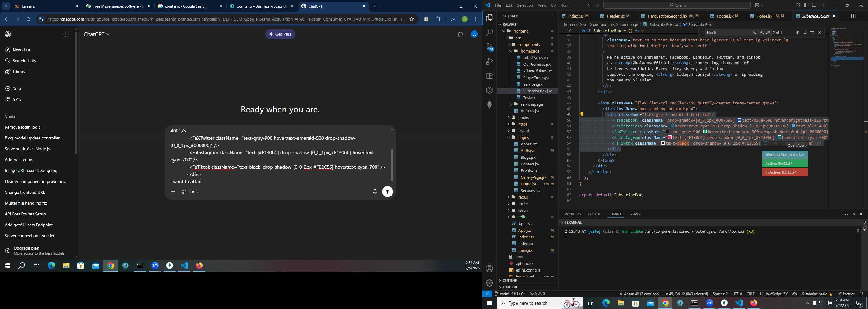Toggle Use Regular Expression in find widget
This screenshot has height=309, width=868.
[768, 33]
